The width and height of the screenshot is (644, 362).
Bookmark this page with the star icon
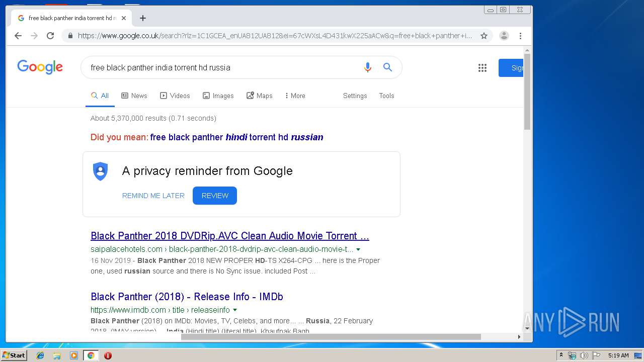pos(484,36)
